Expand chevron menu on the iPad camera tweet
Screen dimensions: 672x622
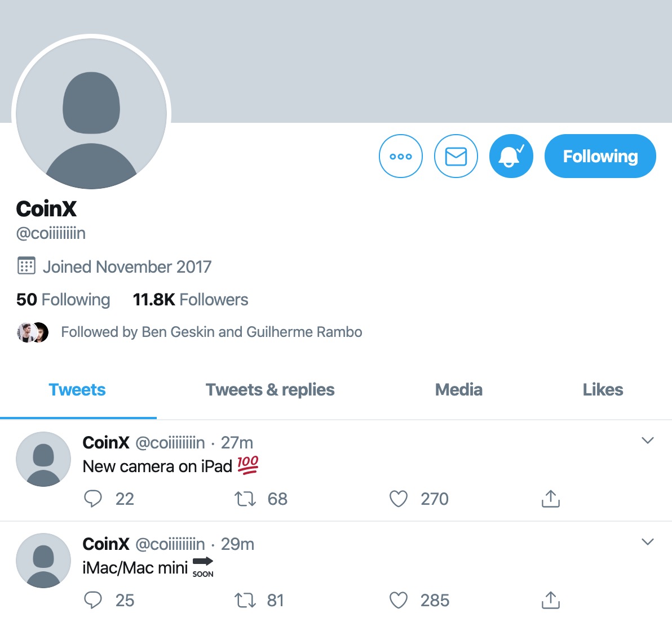[648, 441]
